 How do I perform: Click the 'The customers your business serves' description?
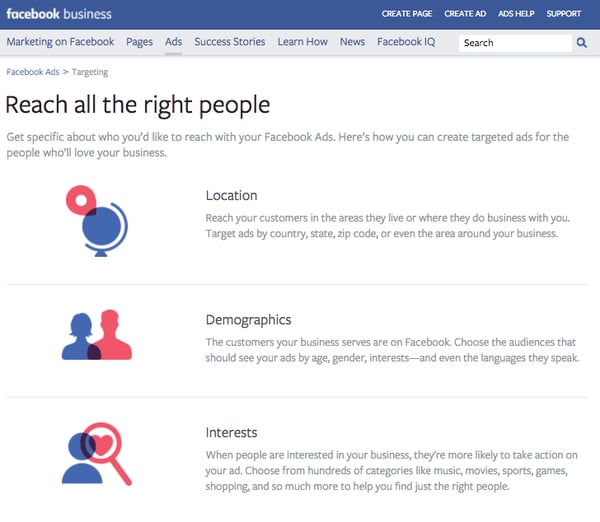click(x=392, y=350)
